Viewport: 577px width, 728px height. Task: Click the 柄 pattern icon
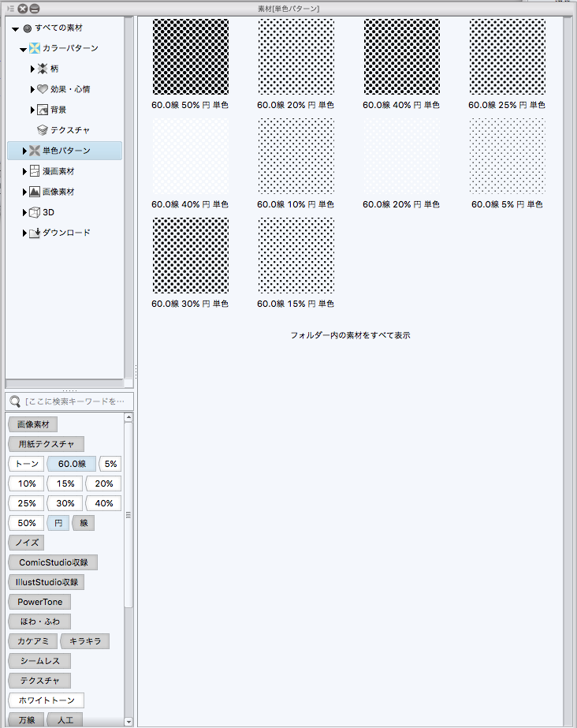43,69
